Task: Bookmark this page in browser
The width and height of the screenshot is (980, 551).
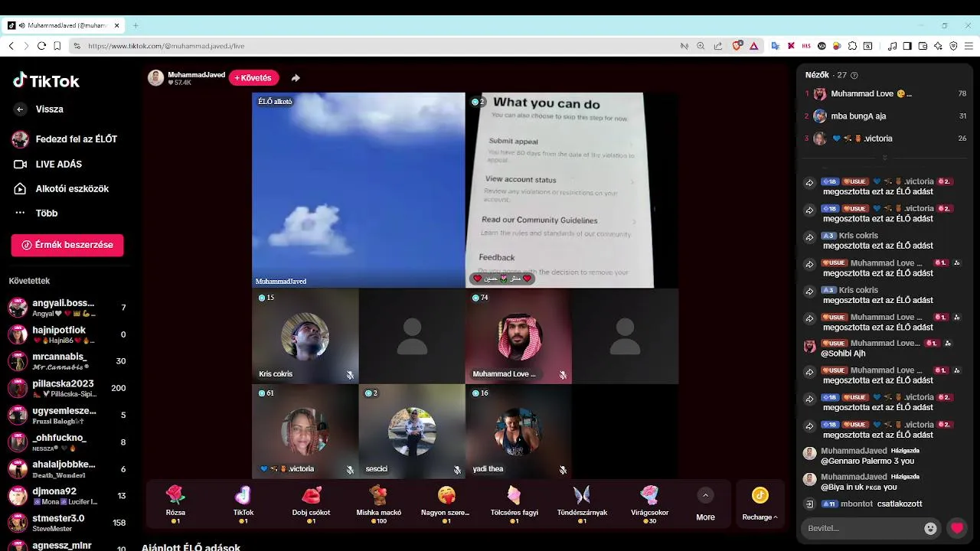Action: (x=57, y=46)
